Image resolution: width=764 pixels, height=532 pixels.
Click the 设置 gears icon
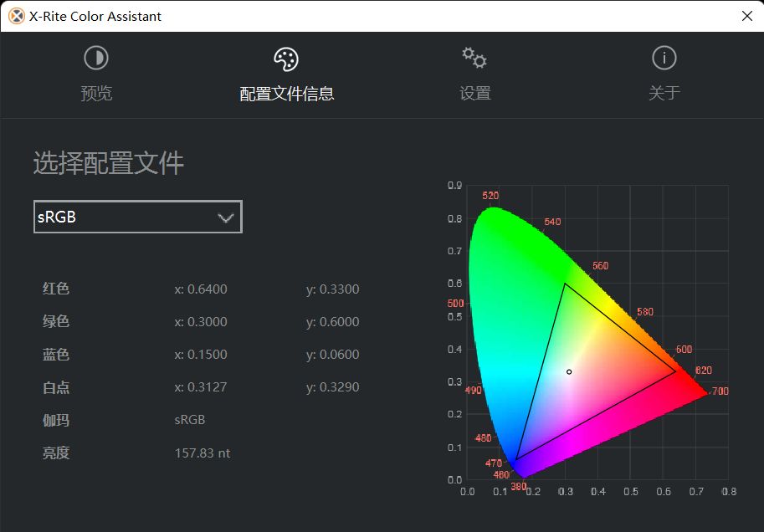(x=474, y=57)
